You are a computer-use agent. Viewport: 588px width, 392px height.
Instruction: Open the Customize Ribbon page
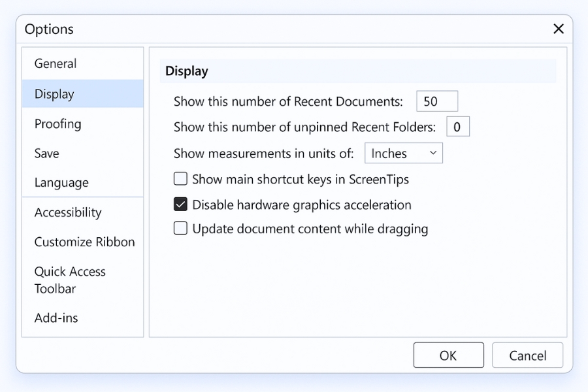click(84, 242)
